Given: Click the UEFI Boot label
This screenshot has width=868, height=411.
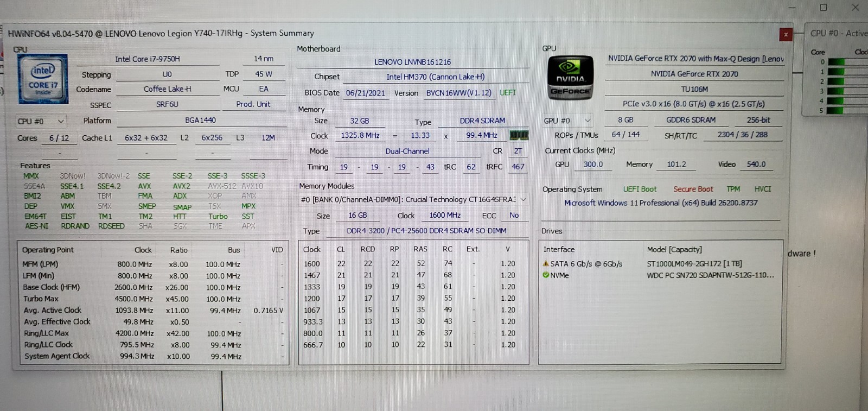Looking at the screenshot, I should [640, 189].
